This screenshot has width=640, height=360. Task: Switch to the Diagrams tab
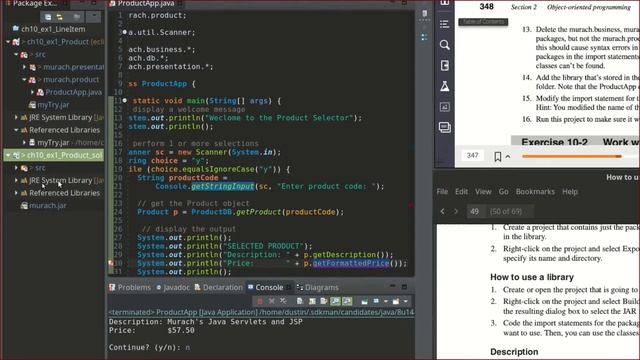coord(318,287)
